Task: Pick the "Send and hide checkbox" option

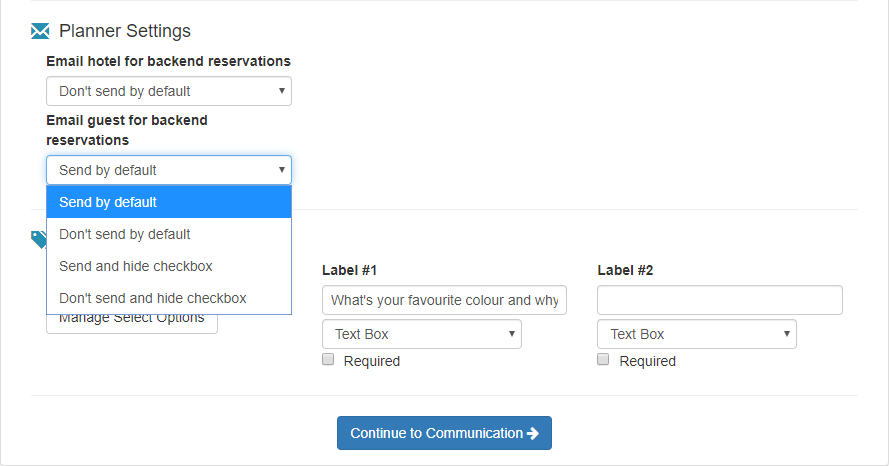Action: pos(169,266)
